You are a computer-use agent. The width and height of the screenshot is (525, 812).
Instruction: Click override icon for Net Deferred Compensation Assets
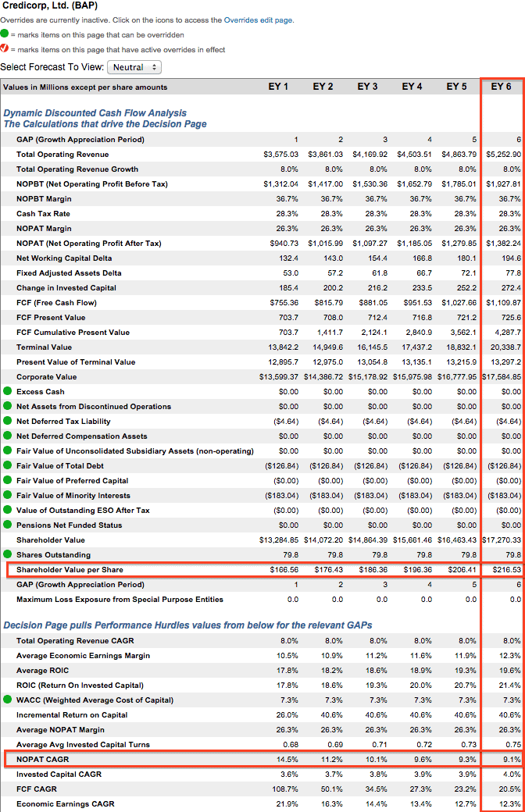pyautogui.click(x=7, y=436)
